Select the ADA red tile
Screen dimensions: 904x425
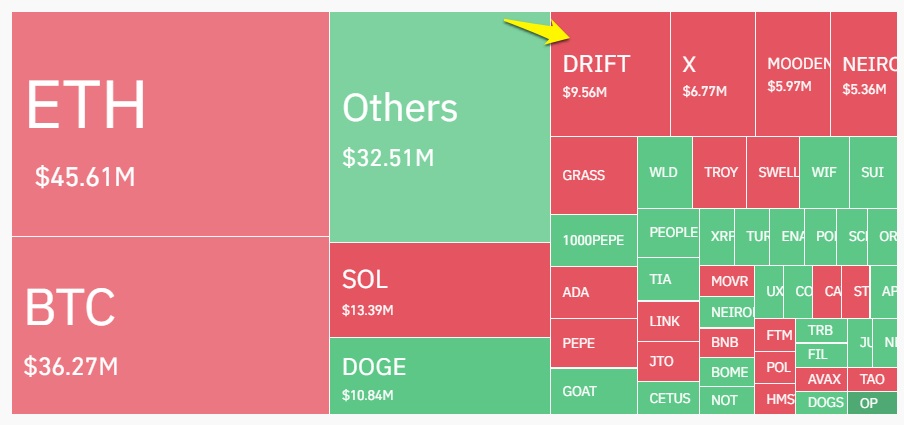pos(594,292)
